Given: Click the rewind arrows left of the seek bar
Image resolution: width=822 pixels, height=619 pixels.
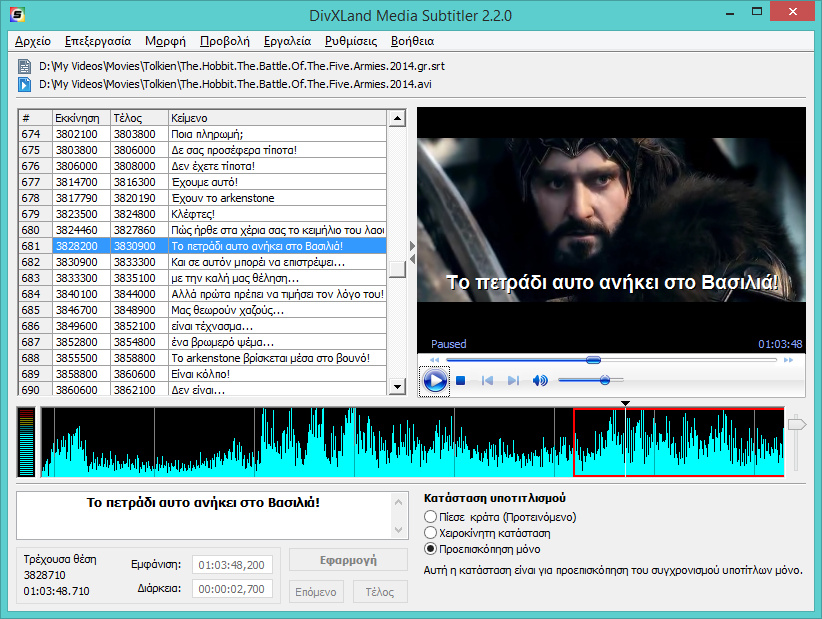Looking at the screenshot, I should click(434, 360).
